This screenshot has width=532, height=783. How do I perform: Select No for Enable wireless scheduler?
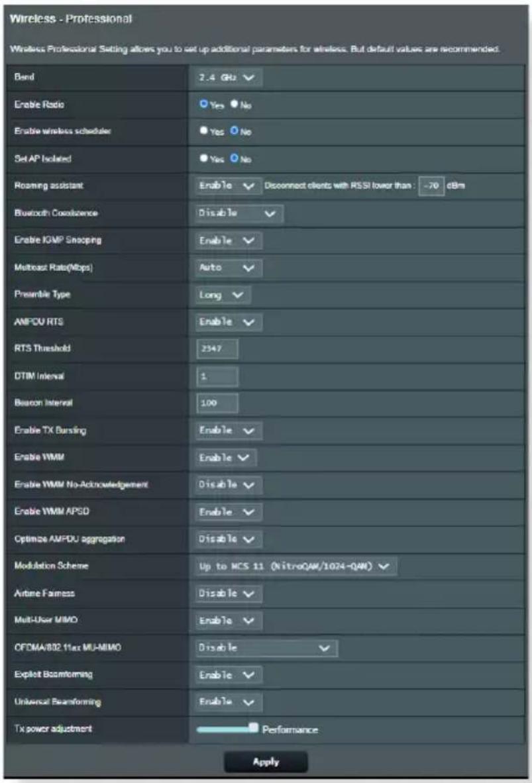(x=235, y=131)
